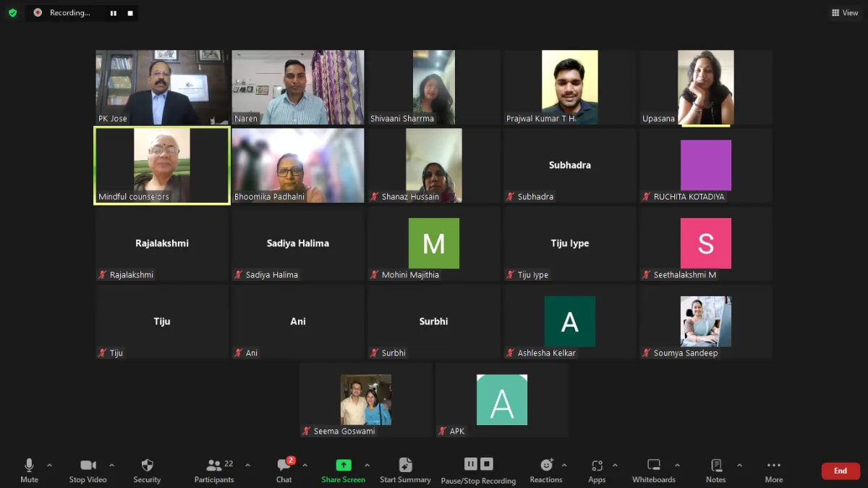
Task: Click the muted mic icon beside Seema Goswami
Action: click(306, 431)
